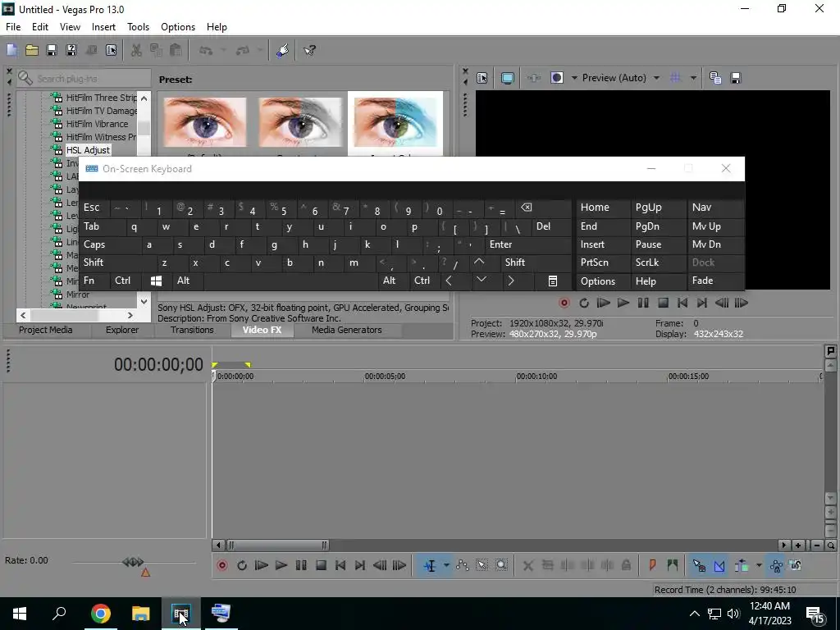Open Project Video Properties in preview toolbar
The height and width of the screenshot is (630, 840).
click(482, 78)
